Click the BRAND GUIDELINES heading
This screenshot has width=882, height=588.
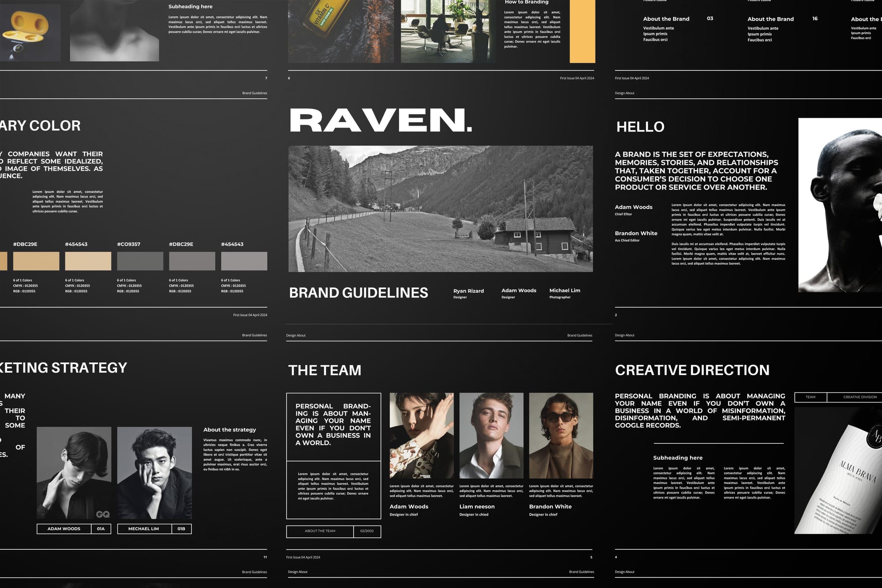coord(359,292)
